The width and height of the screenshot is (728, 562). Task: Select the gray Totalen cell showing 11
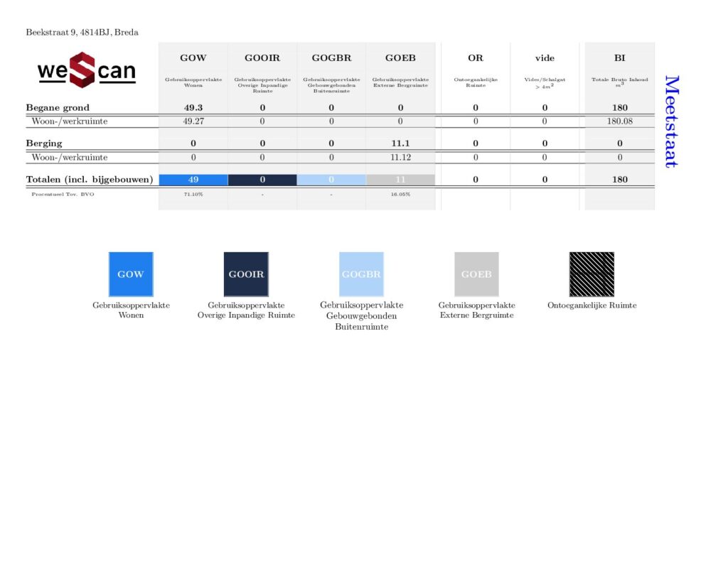pos(400,180)
